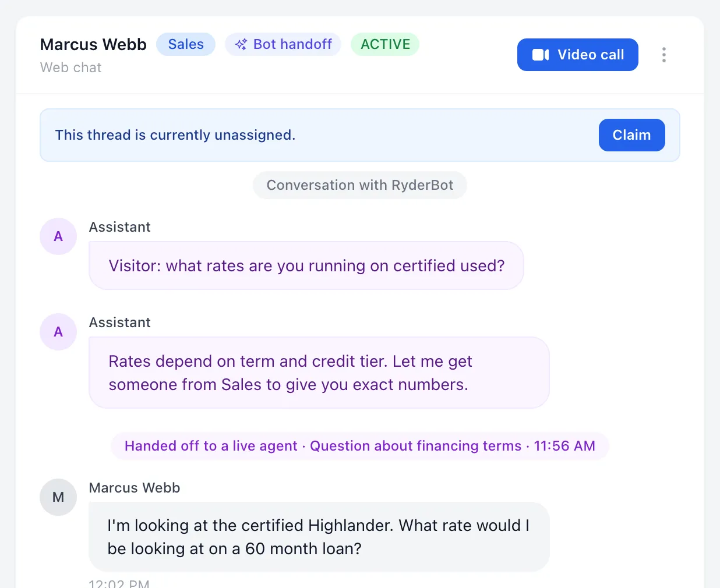Click the Assistant label above the Rates reply
This screenshot has width=720, height=588.
click(119, 323)
